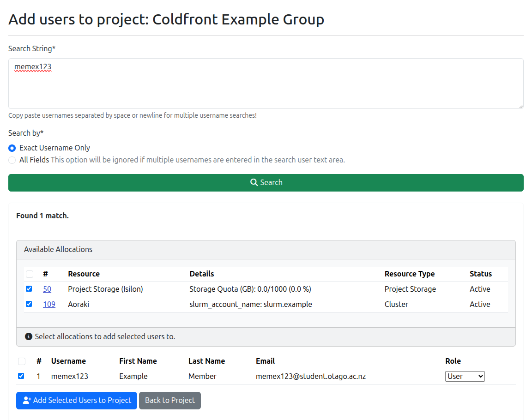Click the magnifier icon on Search button
The image size is (532, 420).
254,182
